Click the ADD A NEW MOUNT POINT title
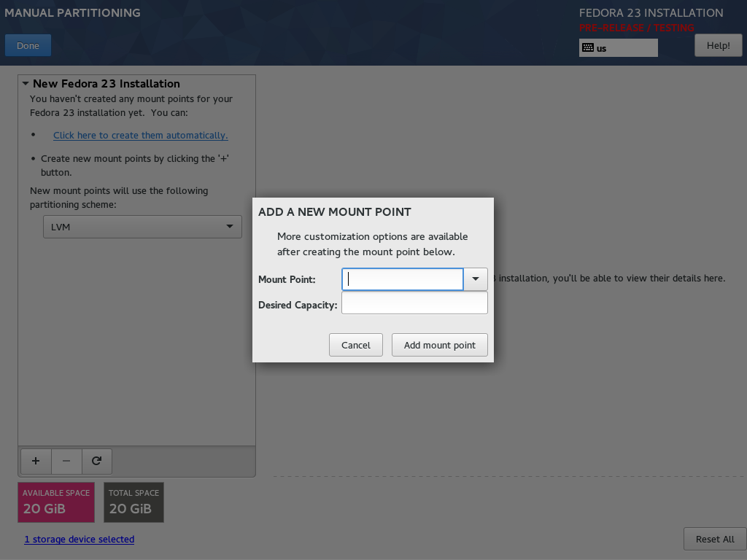 pos(334,212)
